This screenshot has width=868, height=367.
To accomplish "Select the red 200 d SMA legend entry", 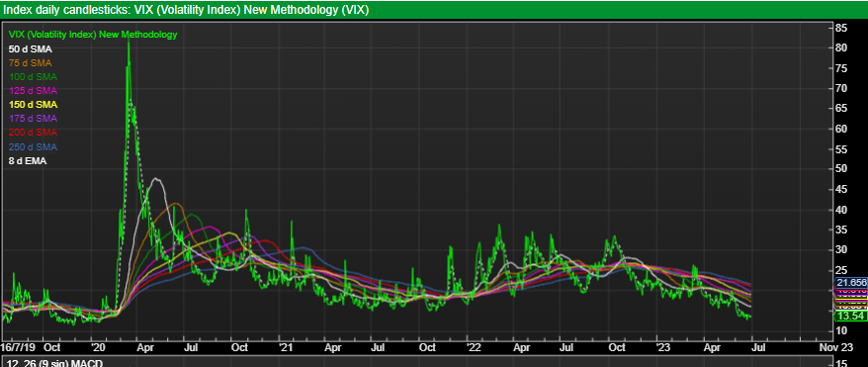I will pyautogui.click(x=33, y=133).
